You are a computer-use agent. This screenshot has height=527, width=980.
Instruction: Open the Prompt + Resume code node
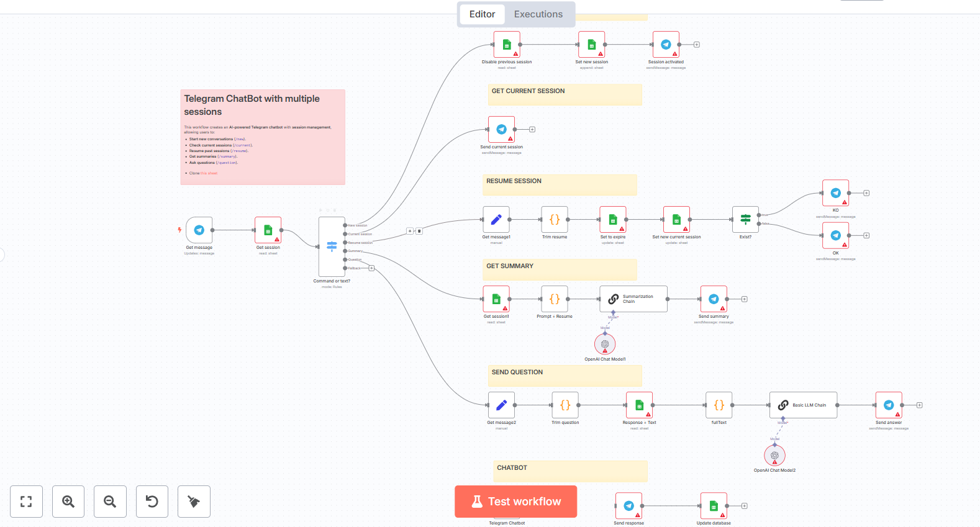(x=555, y=299)
